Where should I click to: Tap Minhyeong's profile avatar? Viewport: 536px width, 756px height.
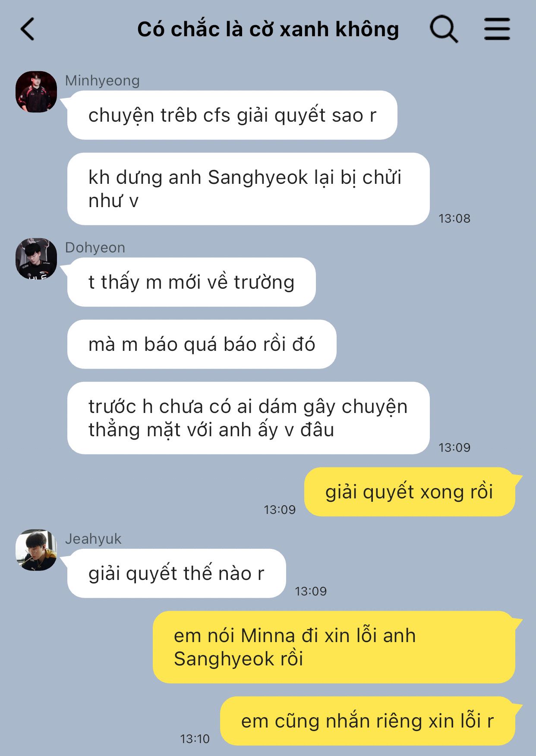36,92
